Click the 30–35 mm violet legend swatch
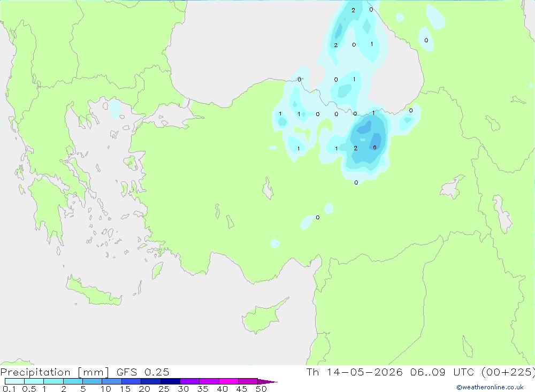Image resolution: width=535 pixels, height=392 pixels. [x=189, y=381]
